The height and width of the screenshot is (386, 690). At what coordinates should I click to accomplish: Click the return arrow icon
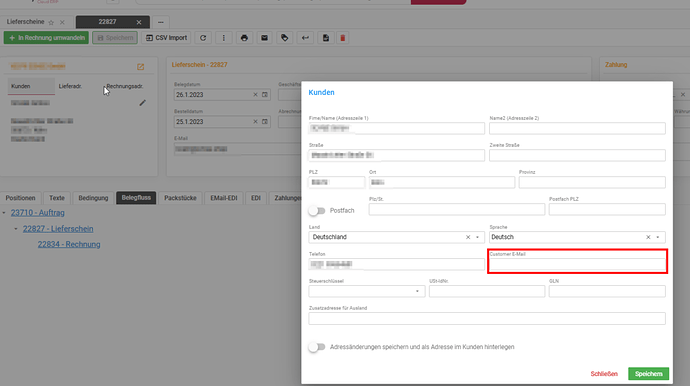click(x=305, y=38)
